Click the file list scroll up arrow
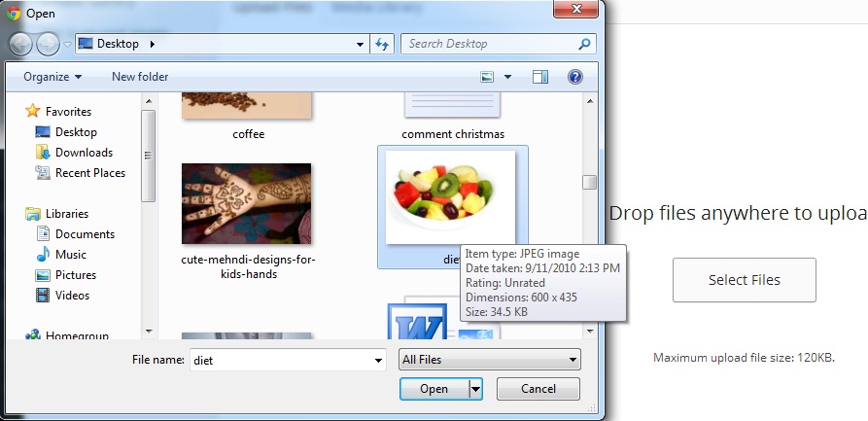 590,101
